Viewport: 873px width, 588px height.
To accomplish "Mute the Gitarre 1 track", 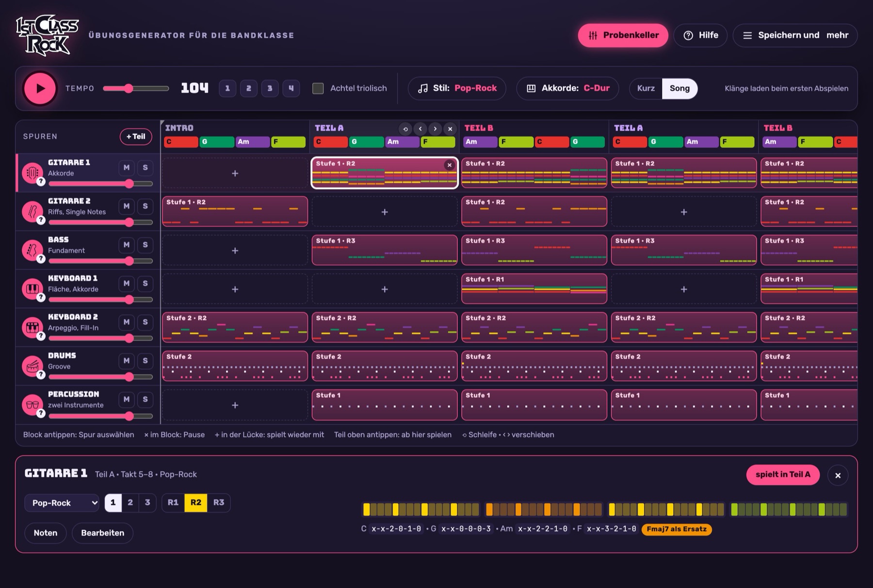I will pos(127,168).
